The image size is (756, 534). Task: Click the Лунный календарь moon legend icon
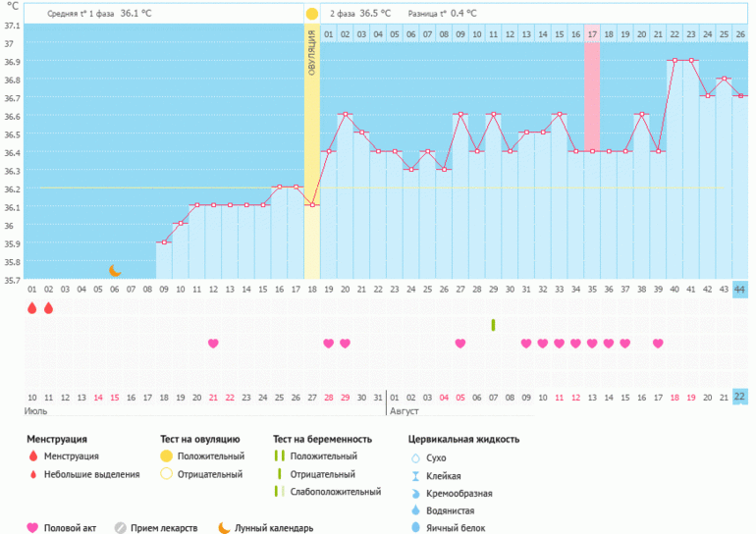[x=225, y=527]
